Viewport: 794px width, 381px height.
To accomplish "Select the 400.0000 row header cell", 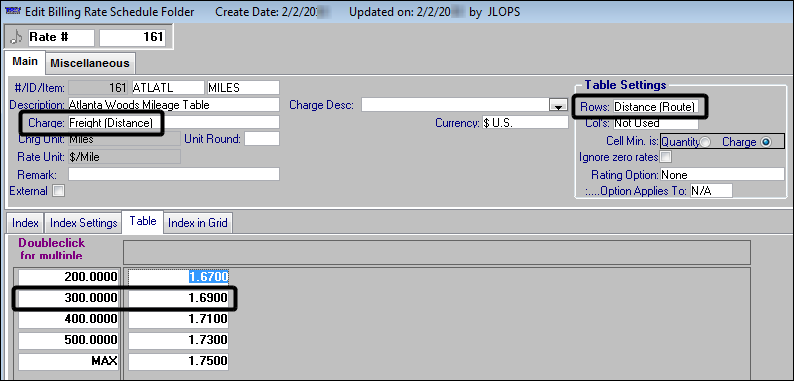I will pos(69,319).
